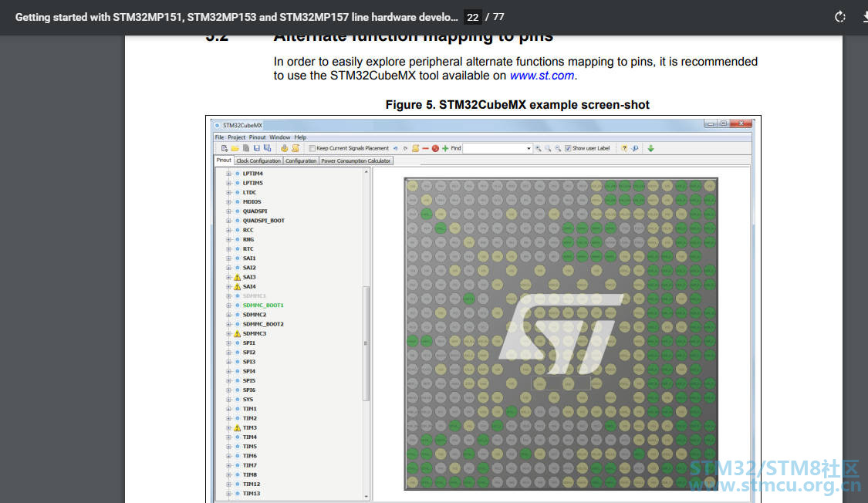This screenshot has height=503, width=868.
Task: Open the Pinout menu
Action: (x=258, y=137)
